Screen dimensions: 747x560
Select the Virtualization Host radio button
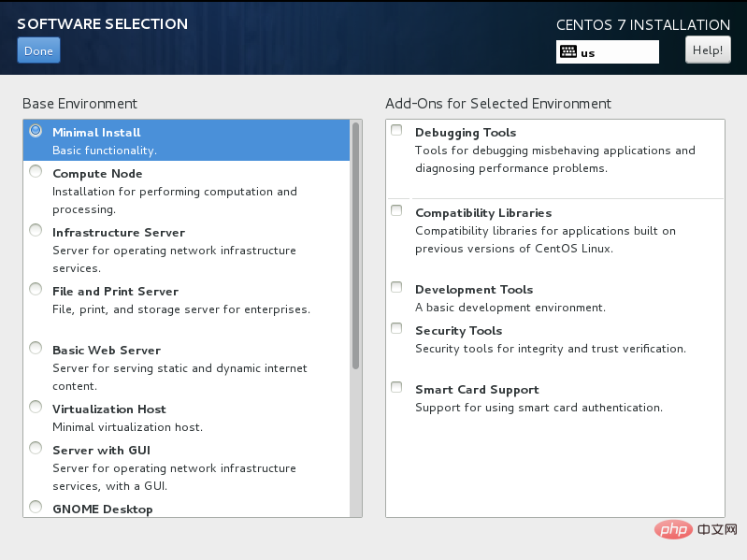point(36,407)
